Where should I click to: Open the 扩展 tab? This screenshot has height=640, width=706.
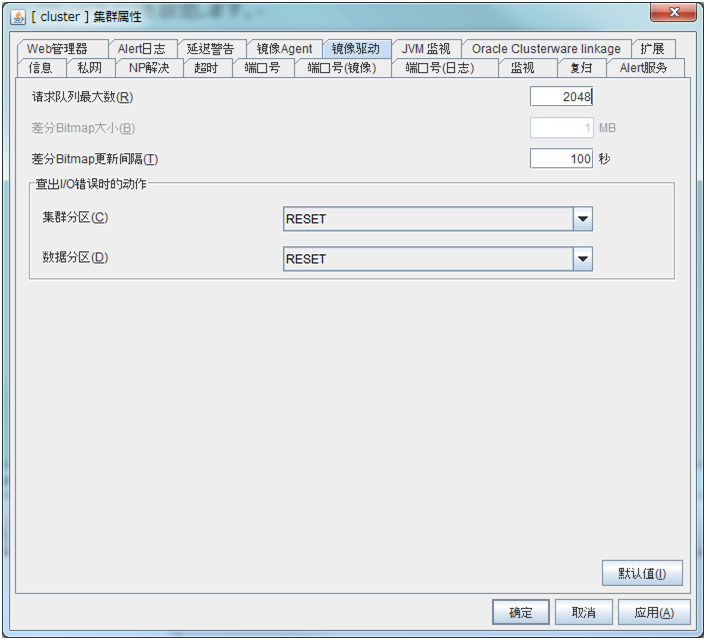click(x=652, y=49)
